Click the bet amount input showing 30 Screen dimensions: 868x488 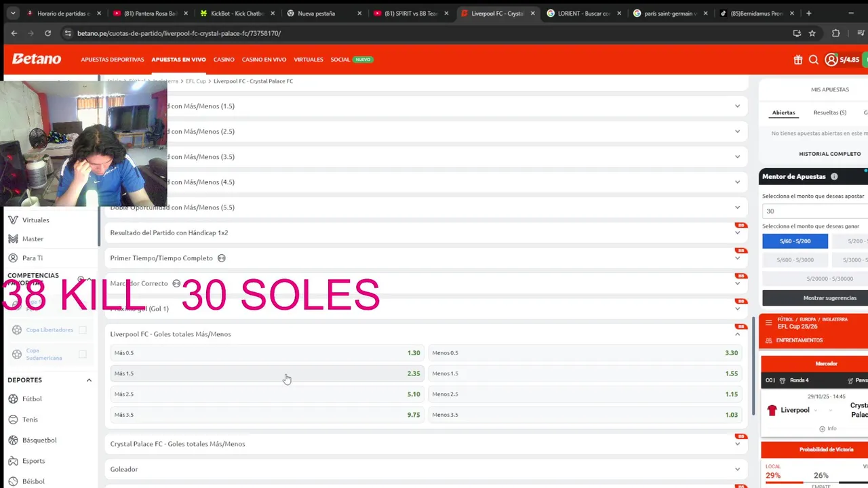coord(815,211)
